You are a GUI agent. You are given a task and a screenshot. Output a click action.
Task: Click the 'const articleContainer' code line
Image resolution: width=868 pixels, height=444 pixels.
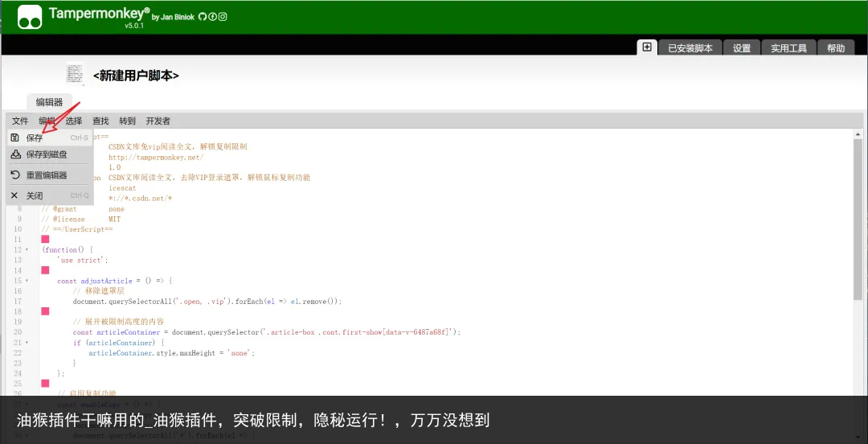[x=267, y=332]
